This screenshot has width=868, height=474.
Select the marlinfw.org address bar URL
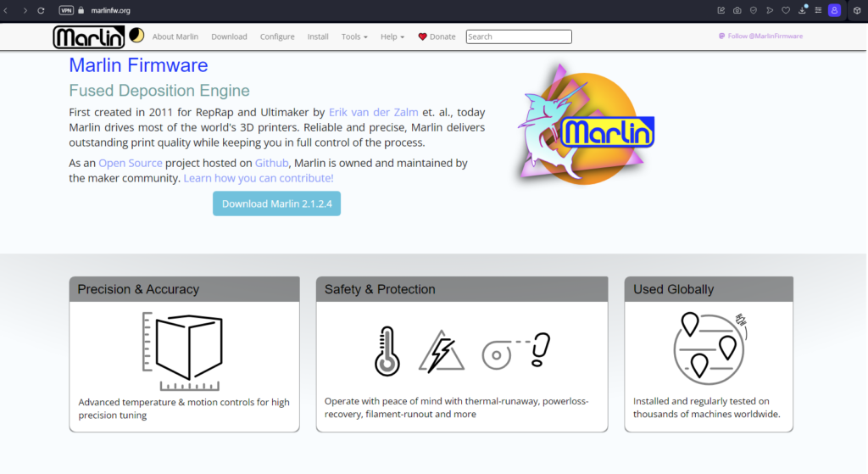[x=111, y=10]
